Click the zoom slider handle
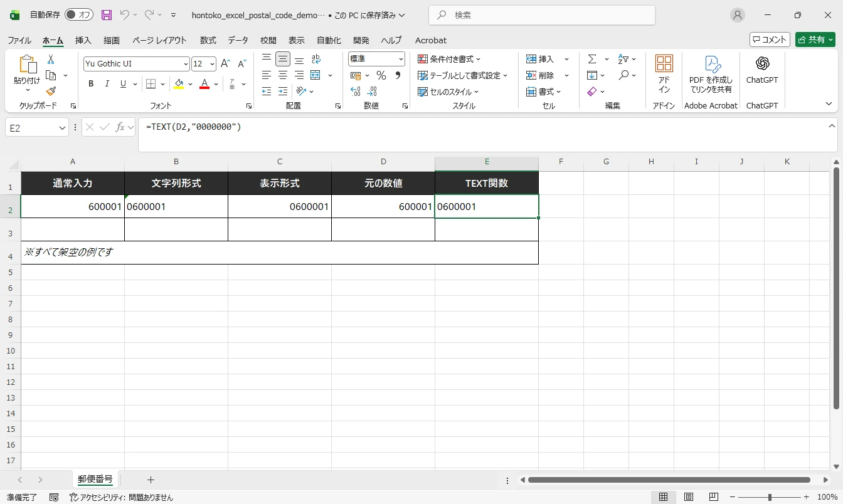Screen dimensions: 843x504 770,497
